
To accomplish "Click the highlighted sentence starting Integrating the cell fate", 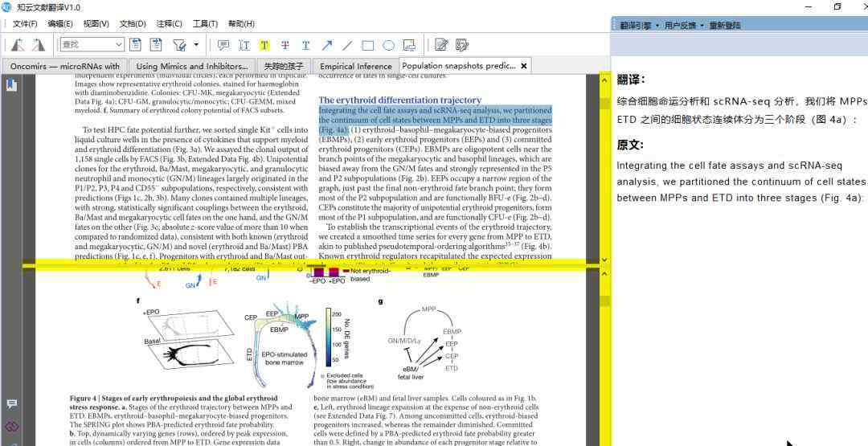I will click(435, 120).
